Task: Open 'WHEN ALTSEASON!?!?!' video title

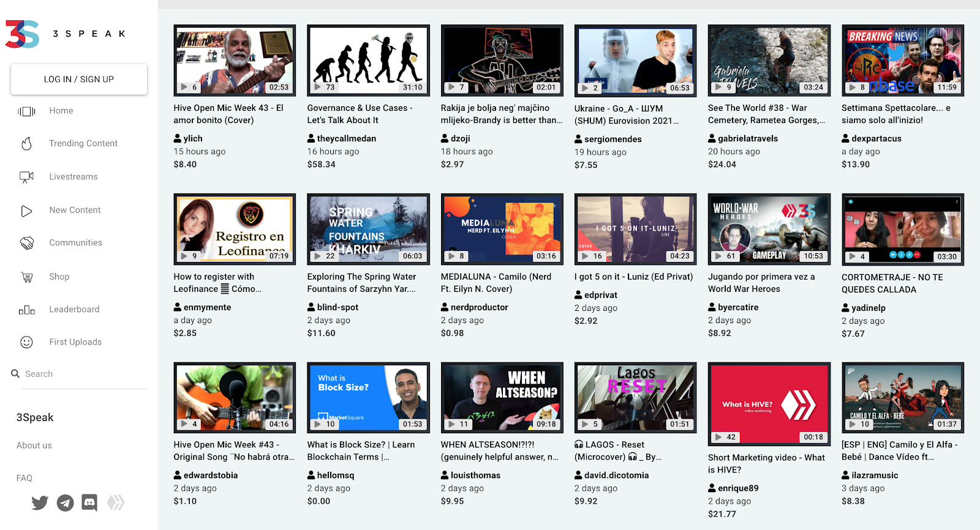Action: coord(499,451)
